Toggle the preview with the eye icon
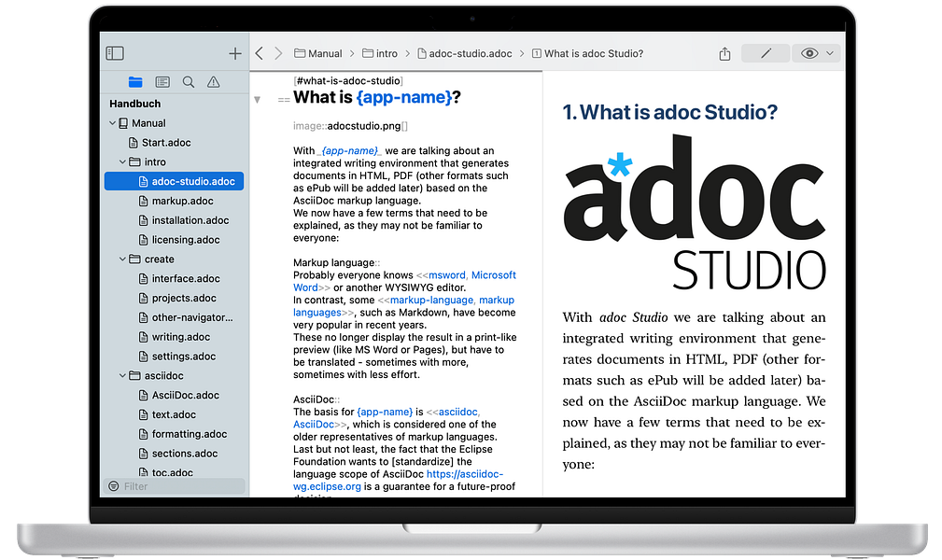 808,53
